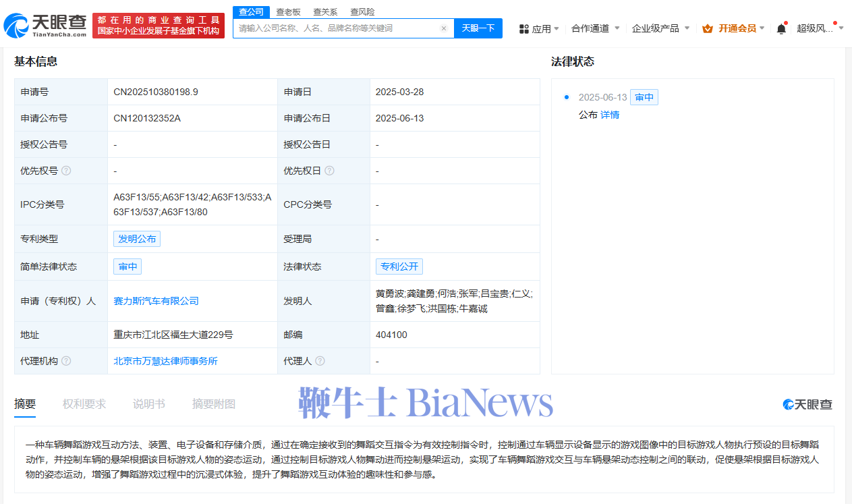Open the notification bell

781,28
